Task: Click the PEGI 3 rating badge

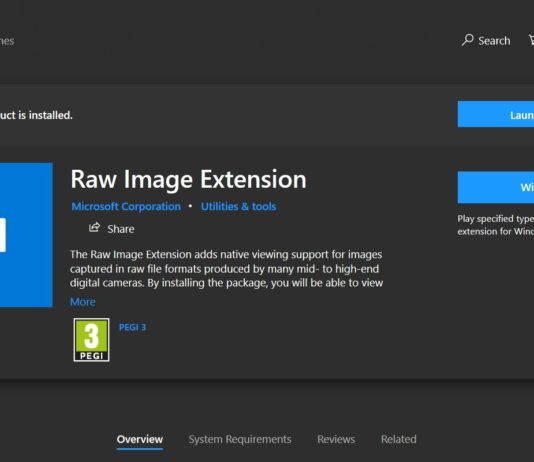Action: click(91, 339)
